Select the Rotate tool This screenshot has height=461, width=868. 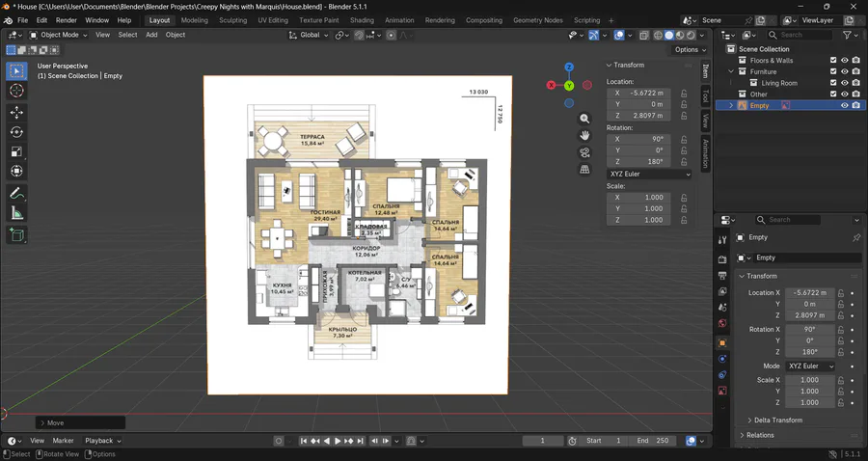[16, 132]
